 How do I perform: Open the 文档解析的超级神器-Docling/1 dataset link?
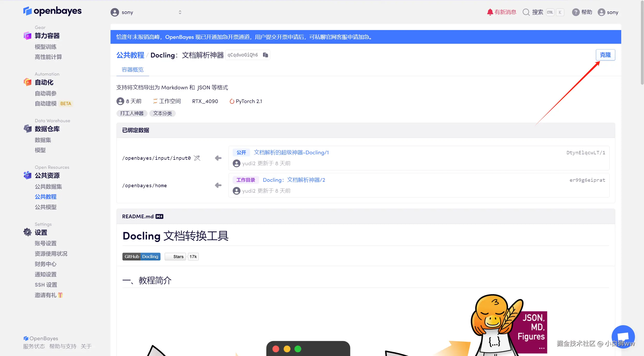click(291, 152)
